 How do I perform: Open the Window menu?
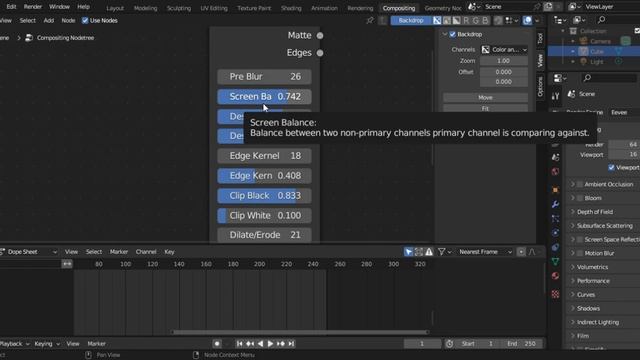(x=59, y=7)
